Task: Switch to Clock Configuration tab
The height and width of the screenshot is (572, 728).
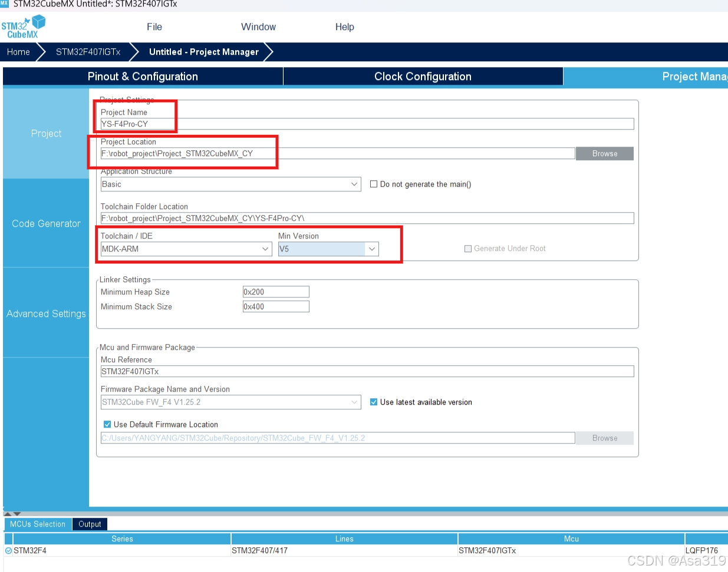Action: point(423,77)
